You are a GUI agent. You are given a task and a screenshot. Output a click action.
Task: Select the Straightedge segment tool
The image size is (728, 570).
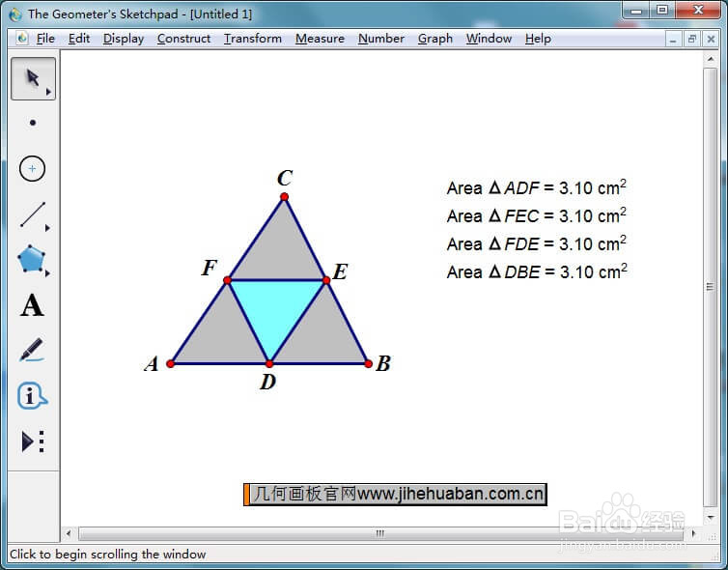click(33, 214)
